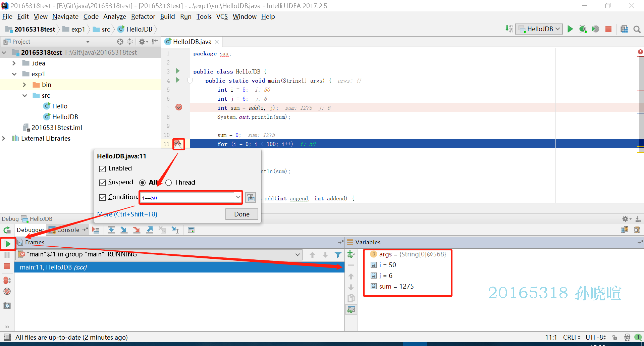Image resolution: width=644 pixels, height=346 pixels.
Task: Select the Thread suspend radio button
Action: (168, 183)
